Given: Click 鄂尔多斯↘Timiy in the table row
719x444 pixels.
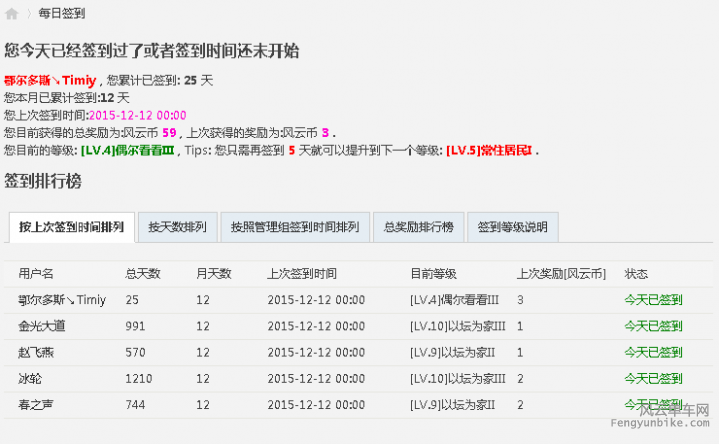Looking at the screenshot, I should (x=62, y=299).
